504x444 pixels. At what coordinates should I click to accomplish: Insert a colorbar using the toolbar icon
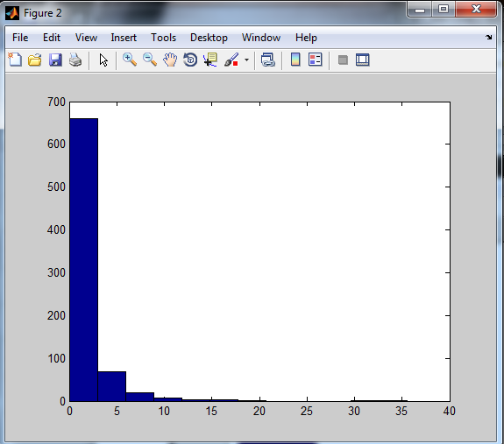(x=295, y=60)
